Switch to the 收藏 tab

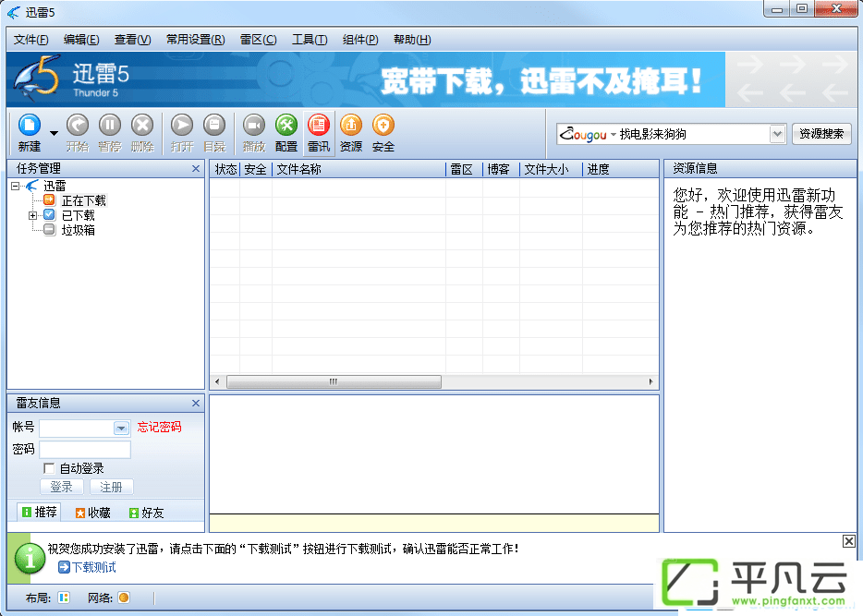tap(93, 513)
